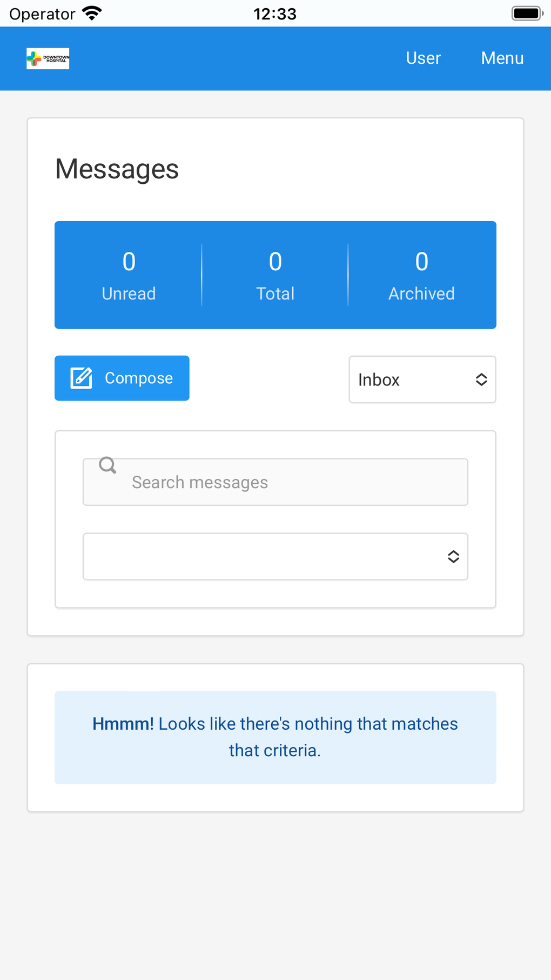The width and height of the screenshot is (551, 980).
Task: Focus the Search messages input field
Action: click(x=292, y=482)
